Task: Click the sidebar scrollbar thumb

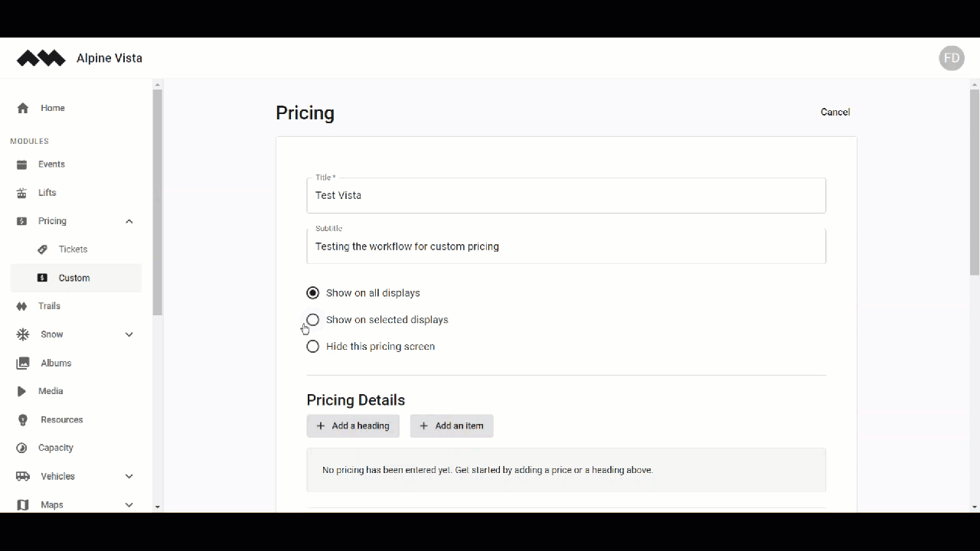Action: click(x=158, y=203)
